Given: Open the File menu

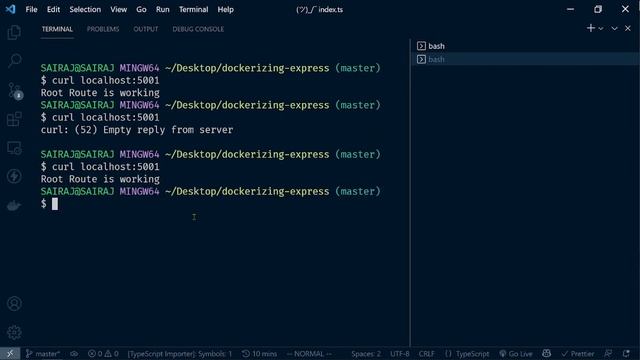Looking at the screenshot, I should [31, 9].
